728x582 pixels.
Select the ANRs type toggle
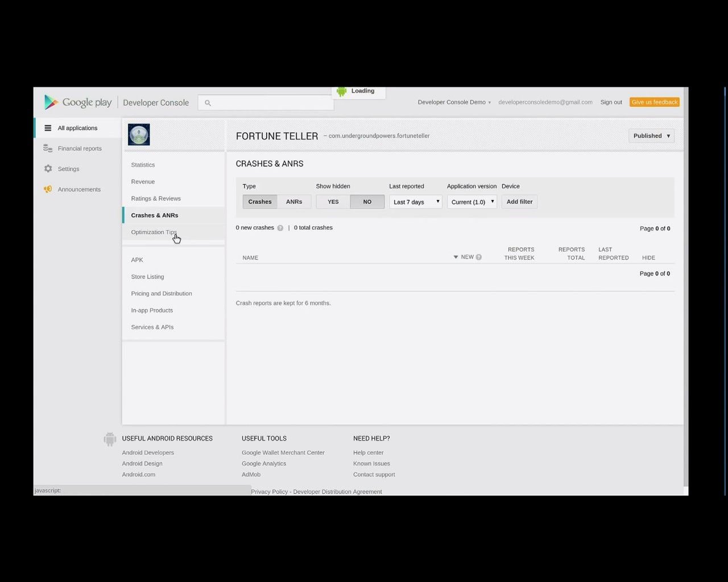tap(294, 202)
